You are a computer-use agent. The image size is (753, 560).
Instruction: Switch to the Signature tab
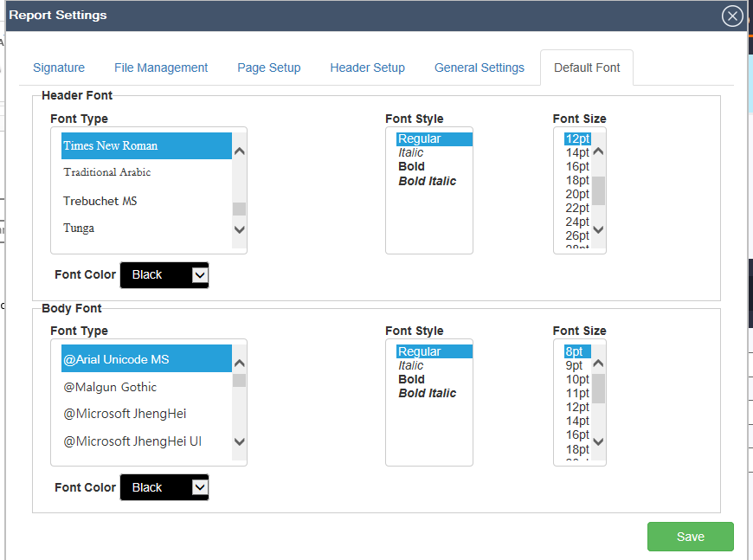tap(59, 68)
